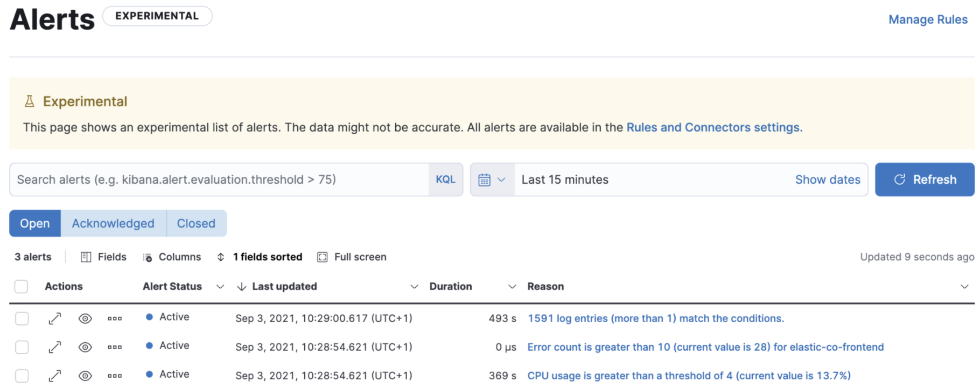Screen dimensions: 980x388
Task: Click the eye icon on CPU usage alert
Action: click(85, 376)
